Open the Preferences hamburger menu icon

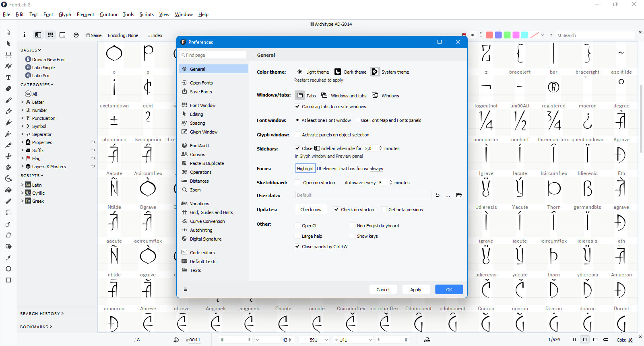186,289
